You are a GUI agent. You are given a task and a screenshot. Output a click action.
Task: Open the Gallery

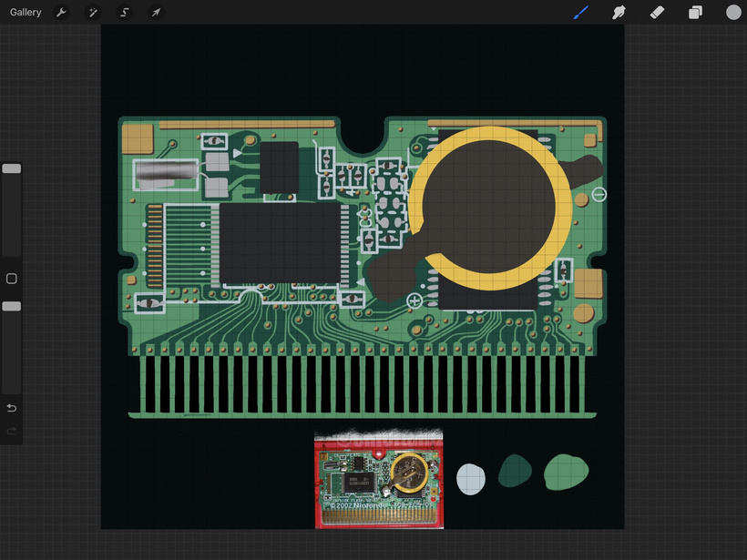tap(26, 13)
